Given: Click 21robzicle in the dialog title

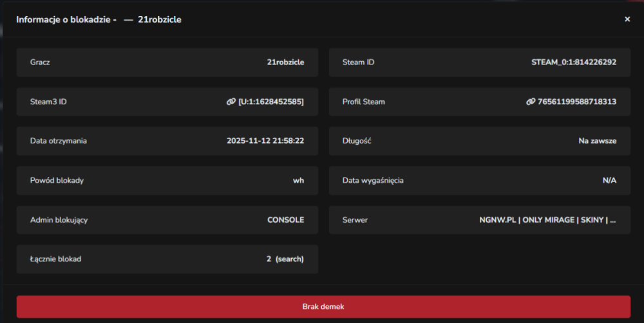Looking at the screenshot, I should pos(159,19).
